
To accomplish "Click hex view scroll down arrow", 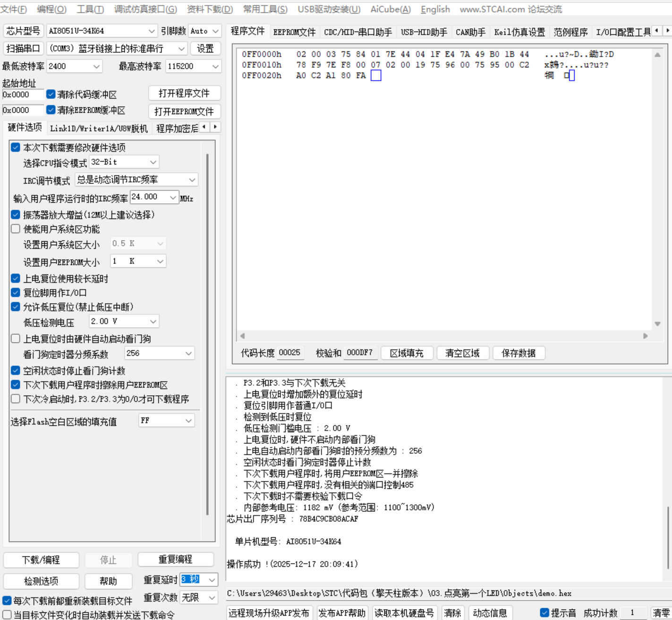I will click(x=657, y=324).
